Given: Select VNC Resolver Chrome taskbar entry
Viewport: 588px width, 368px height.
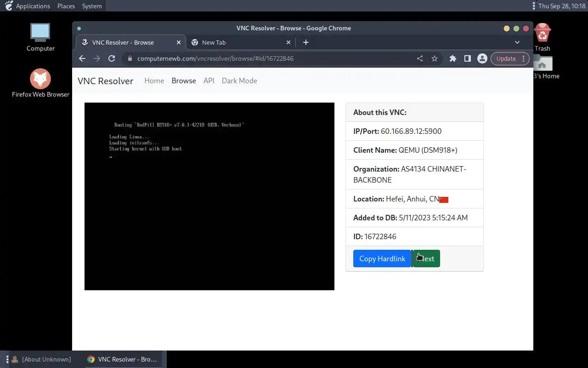Looking at the screenshot, I should [x=122, y=359].
